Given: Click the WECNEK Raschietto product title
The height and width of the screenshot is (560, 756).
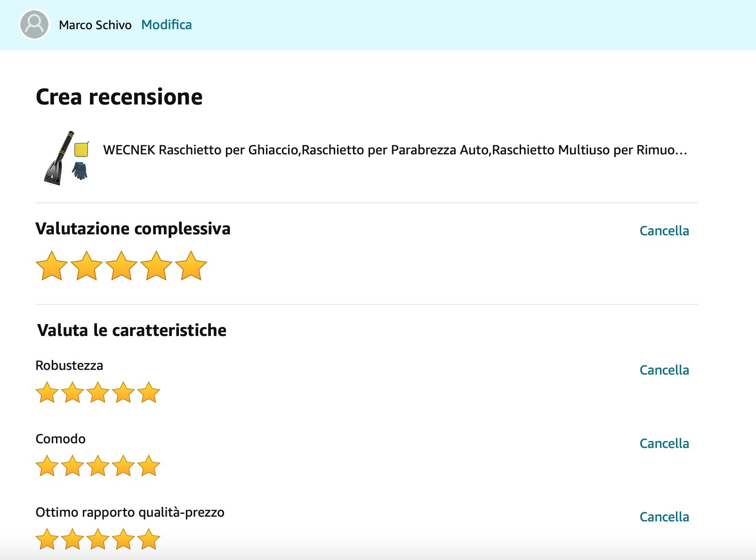Looking at the screenshot, I should pos(395,150).
